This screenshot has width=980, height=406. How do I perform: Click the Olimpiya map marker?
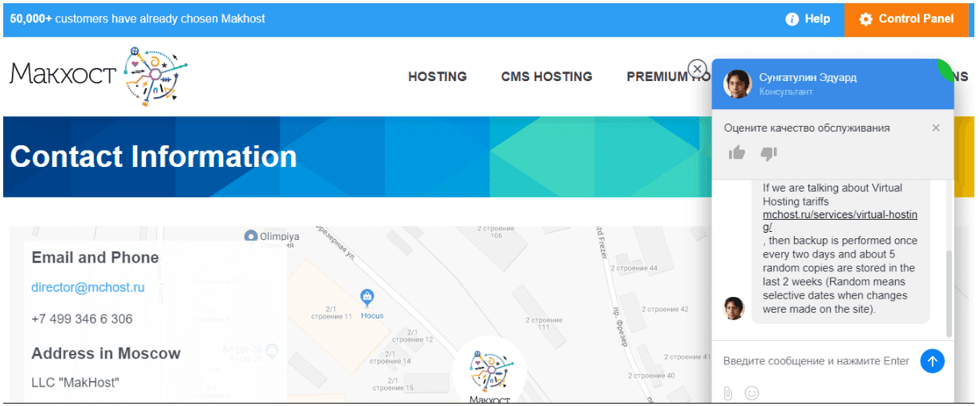[251, 236]
